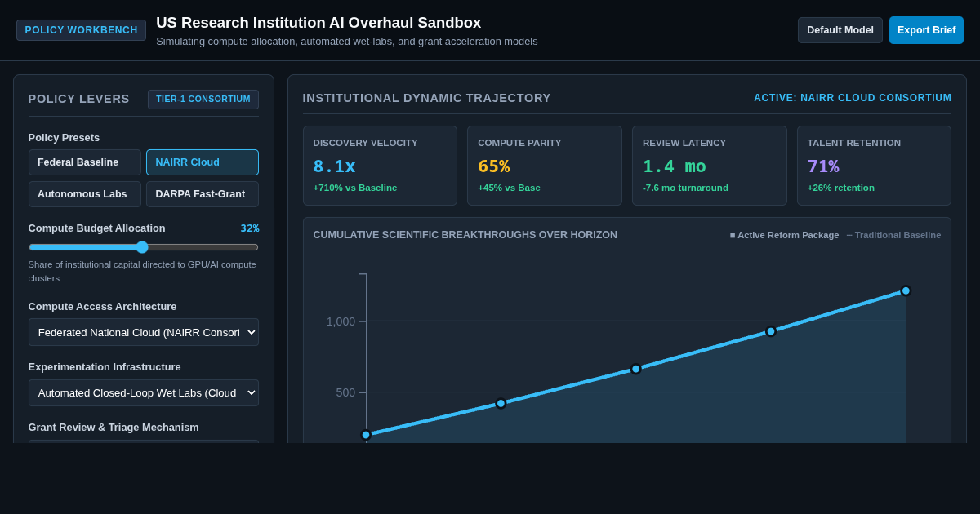Select the Autonomous Labs preset
The image size is (980, 514).
coord(85,194)
